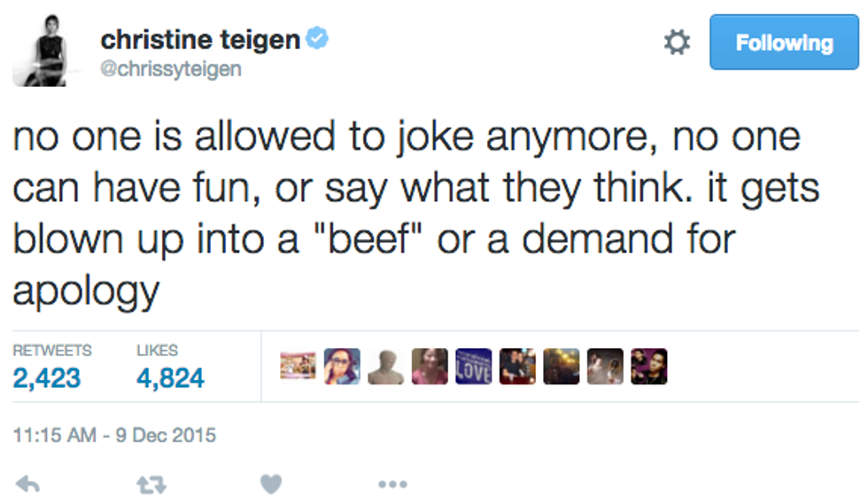The height and width of the screenshot is (504, 868).
Task: View the 4,824 likes list
Action: [170, 378]
